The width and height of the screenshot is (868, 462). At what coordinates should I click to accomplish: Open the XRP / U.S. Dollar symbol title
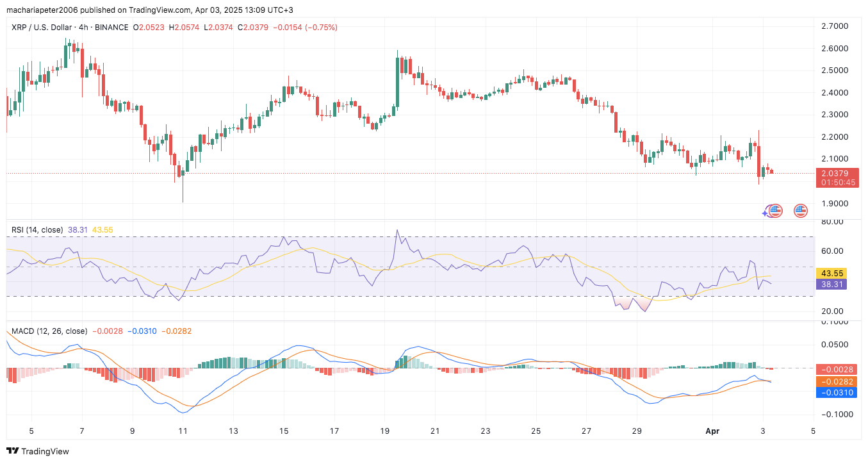click(x=45, y=28)
